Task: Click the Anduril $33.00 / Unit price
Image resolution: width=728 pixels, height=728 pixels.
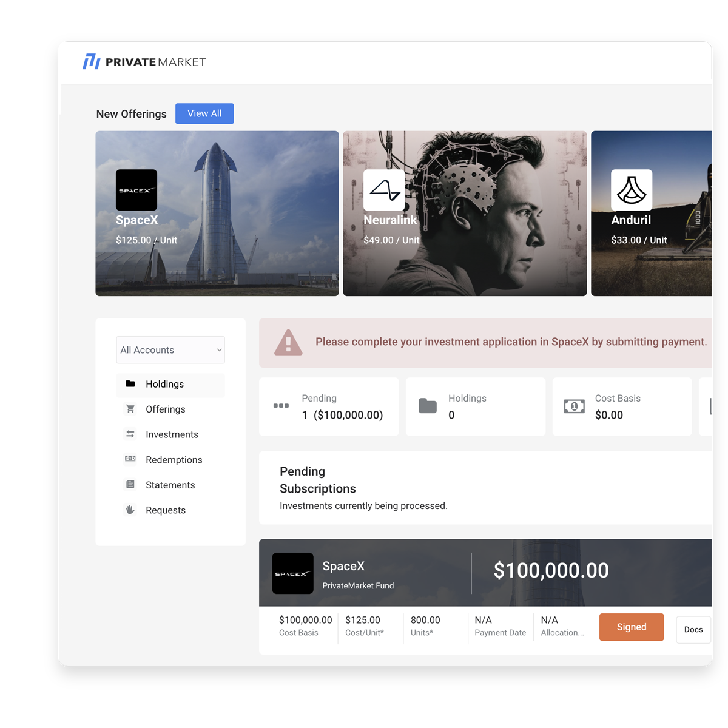Action: [x=639, y=240]
